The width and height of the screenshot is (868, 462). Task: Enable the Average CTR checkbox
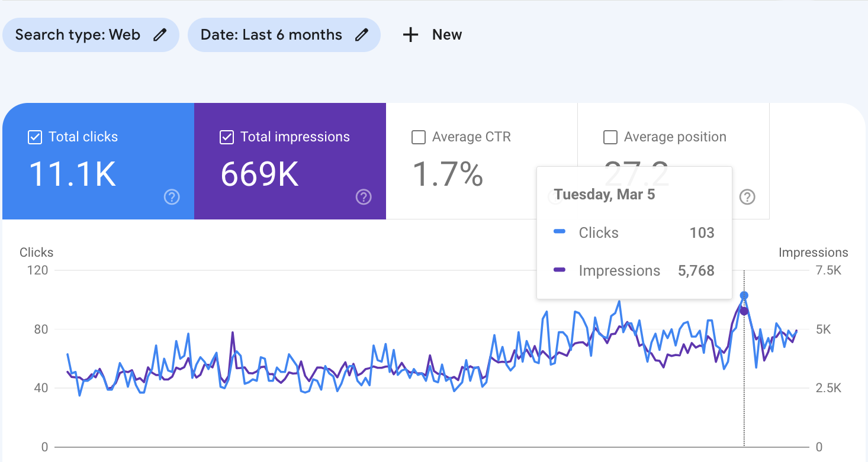(x=419, y=137)
